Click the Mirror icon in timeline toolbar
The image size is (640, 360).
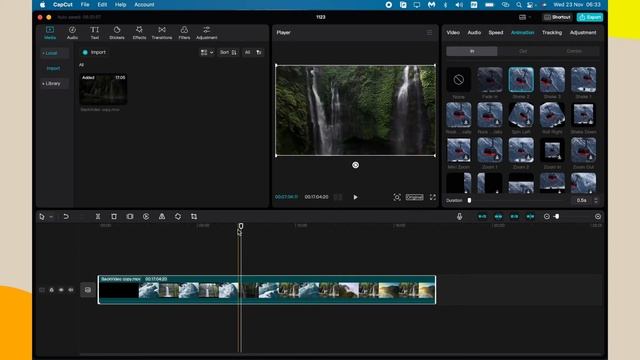pyautogui.click(x=162, y=217)
